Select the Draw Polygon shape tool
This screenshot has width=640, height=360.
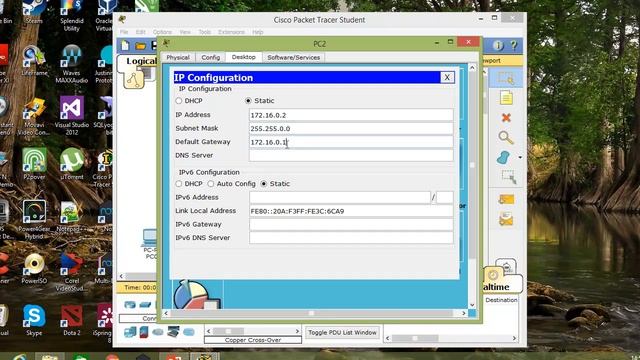click(x=504, y=158)
